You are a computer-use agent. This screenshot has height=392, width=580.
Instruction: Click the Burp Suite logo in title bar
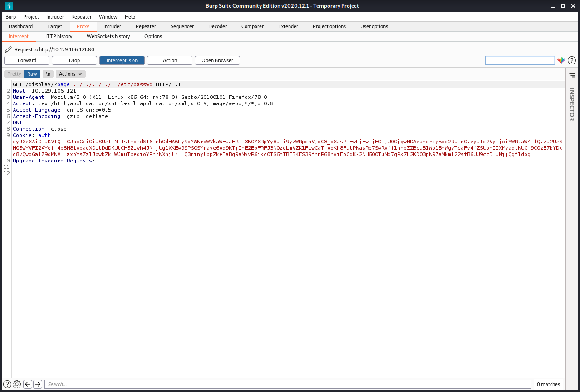9,5
